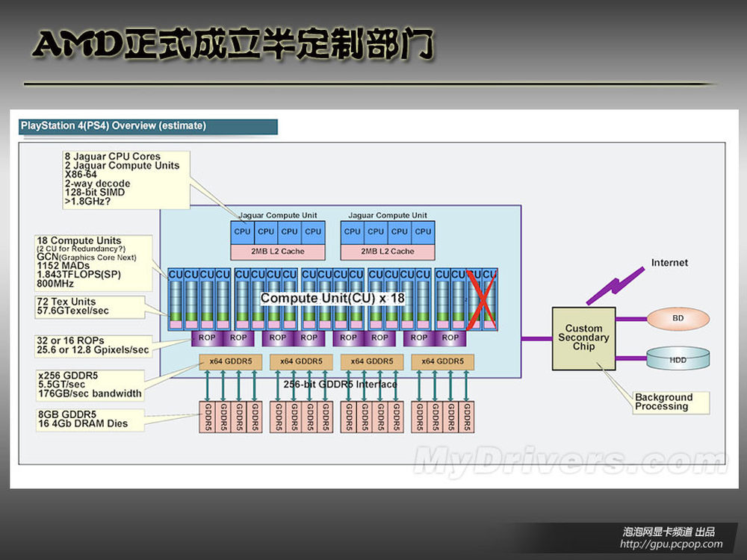This screenshot has height=560, width=747.
Task: Click the "GCN(Graphics Core Next)" text
Action: 86,257
